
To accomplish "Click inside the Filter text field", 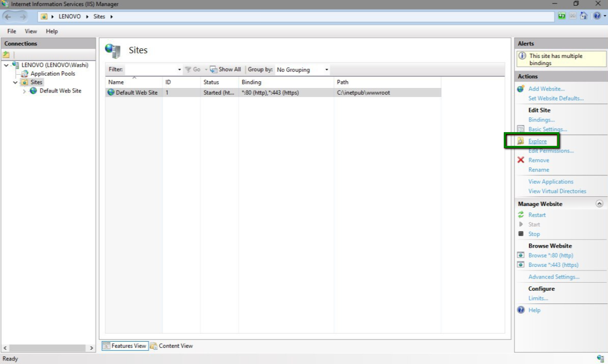I will pos(151,70).
